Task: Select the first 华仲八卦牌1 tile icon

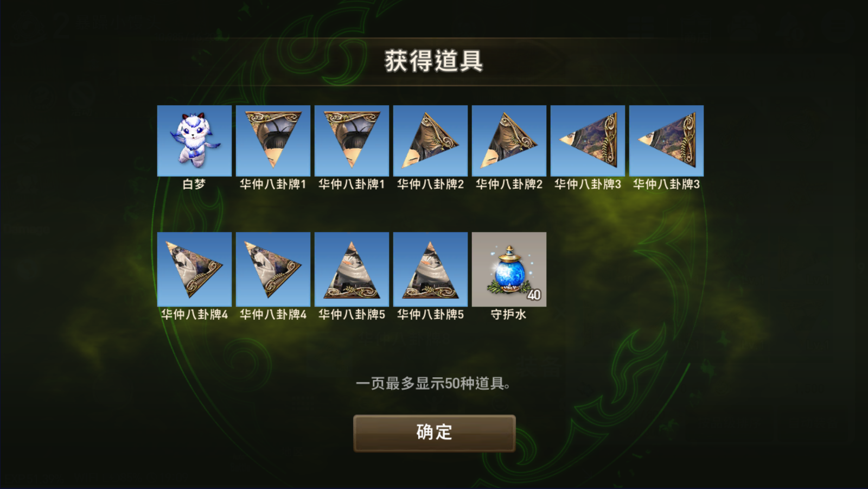Action: (273, 141)
